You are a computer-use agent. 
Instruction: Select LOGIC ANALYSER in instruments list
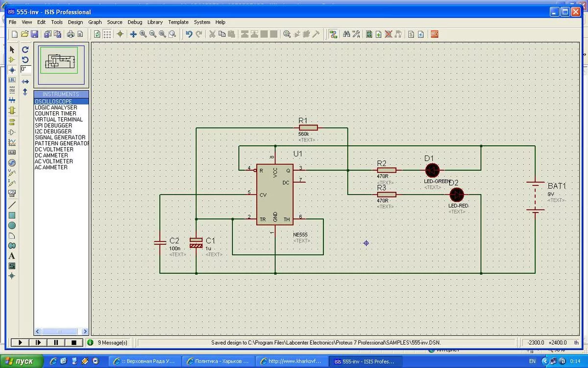[56, 107]
